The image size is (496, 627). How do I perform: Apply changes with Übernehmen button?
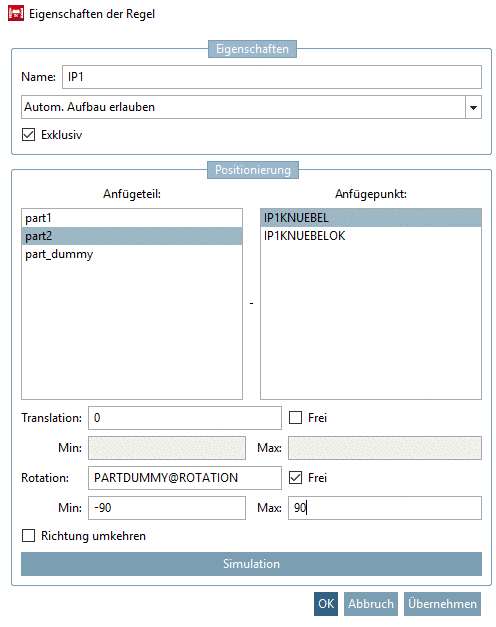click(x=442, y=604)
